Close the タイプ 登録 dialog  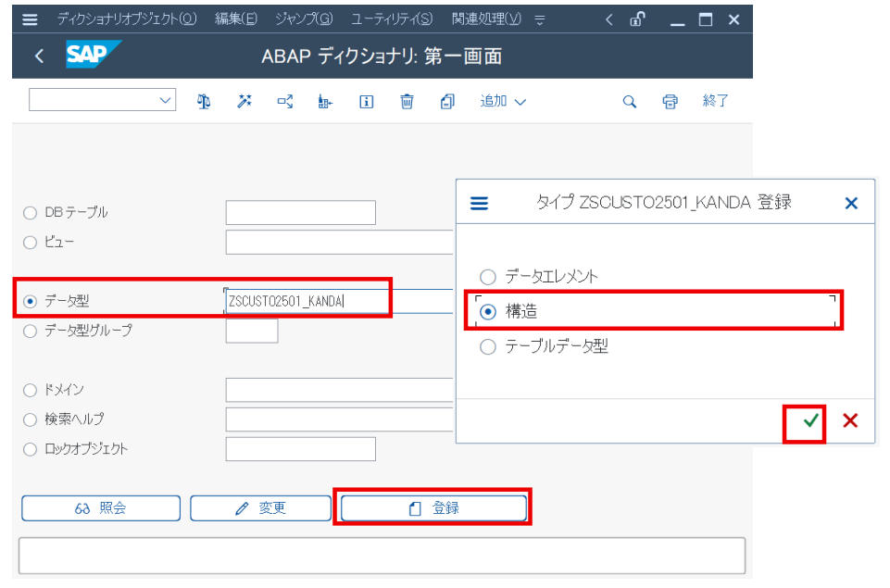(851, 203)
